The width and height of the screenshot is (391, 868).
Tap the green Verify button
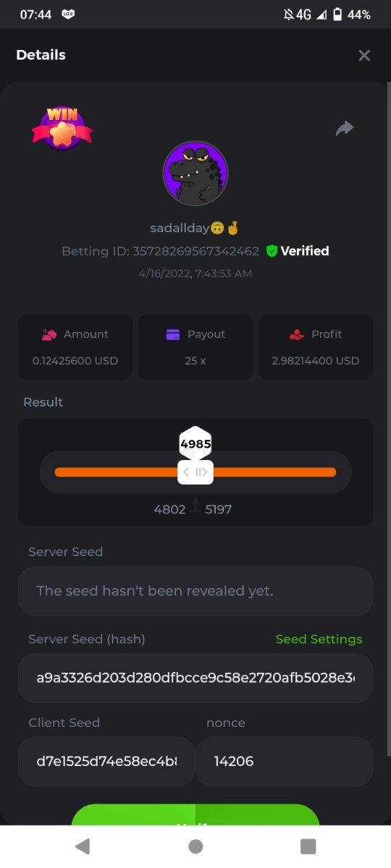[195, 814]
